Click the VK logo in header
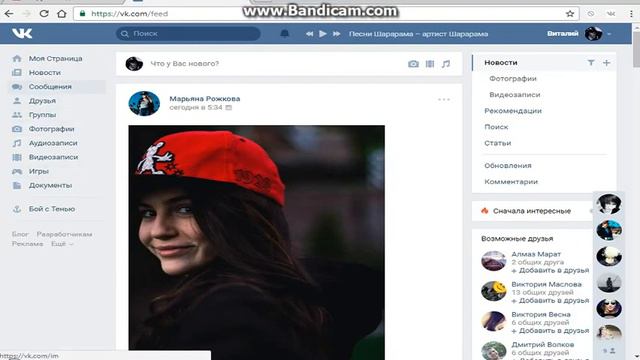640x360 pixels. tap(22, 33)
